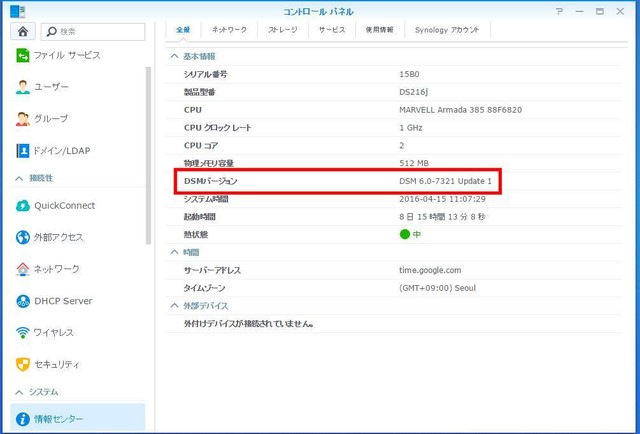Click the セキュリティ shield icon
The image size is (640, 434).
[23, 364]
